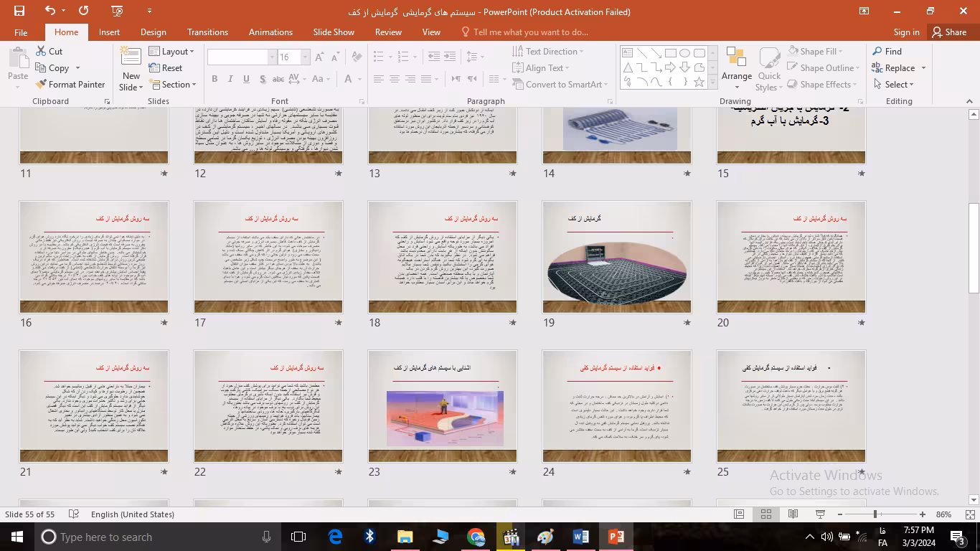Expand the Shape Outline options
This screenshot has height=551, width=980.
click(824, 68)
